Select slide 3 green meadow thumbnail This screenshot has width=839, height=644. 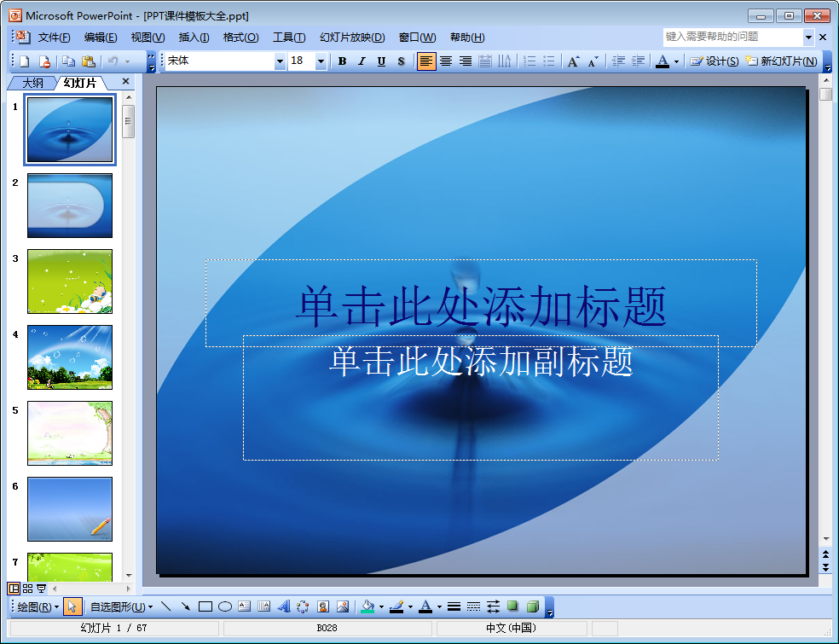pos(70,281)
